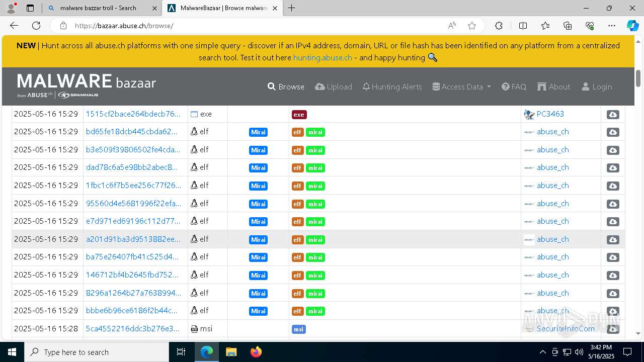Click the page vertical scrollbar thumb
Viewport: 644px width, 362px height.
point(638,78)
